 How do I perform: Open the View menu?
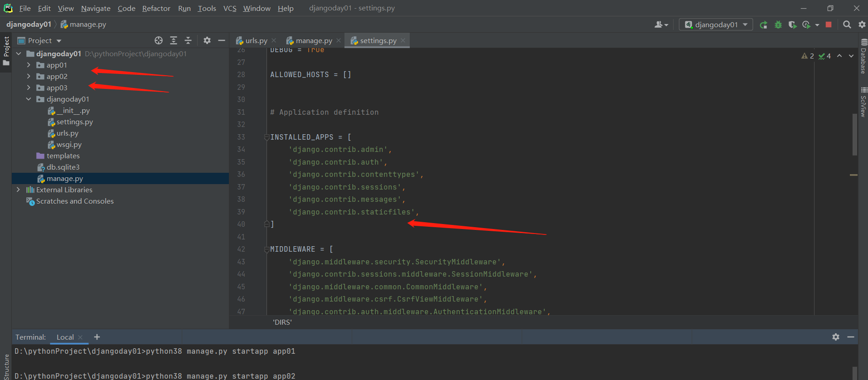66,8
